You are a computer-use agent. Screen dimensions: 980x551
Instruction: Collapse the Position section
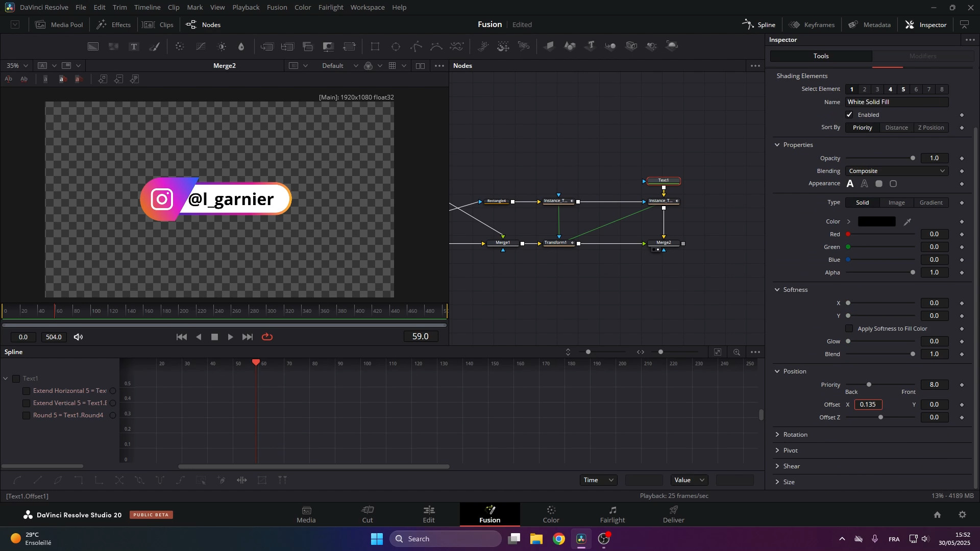[777, 371]
